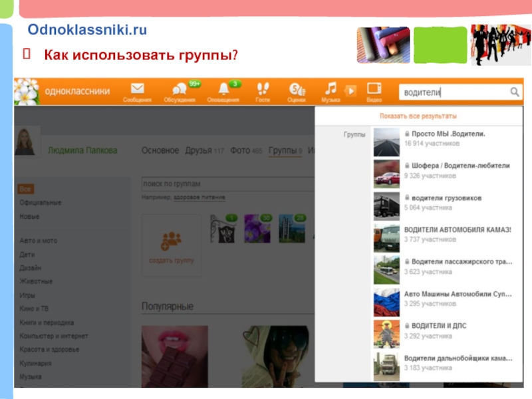Open group Водители пассажирского тра...
Screen dimensions: 532x399
click(x=462, y=261)
